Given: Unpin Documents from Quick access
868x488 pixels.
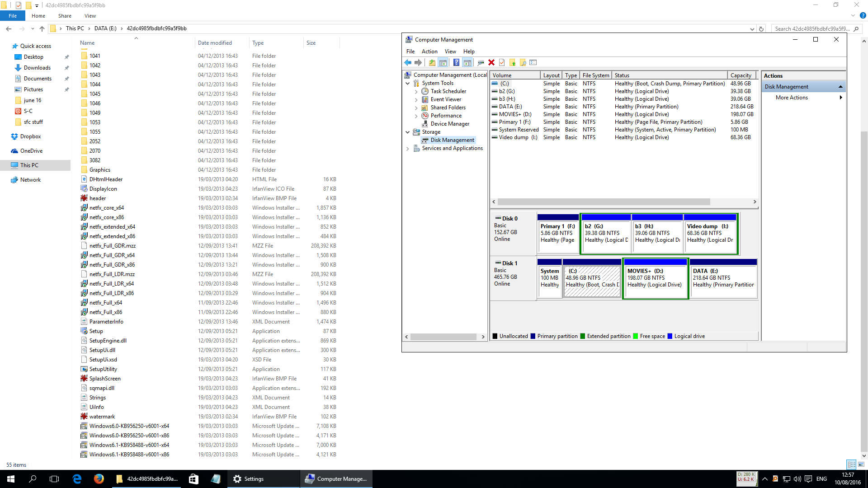Looking at the screenshot, I should coord(66,79).
